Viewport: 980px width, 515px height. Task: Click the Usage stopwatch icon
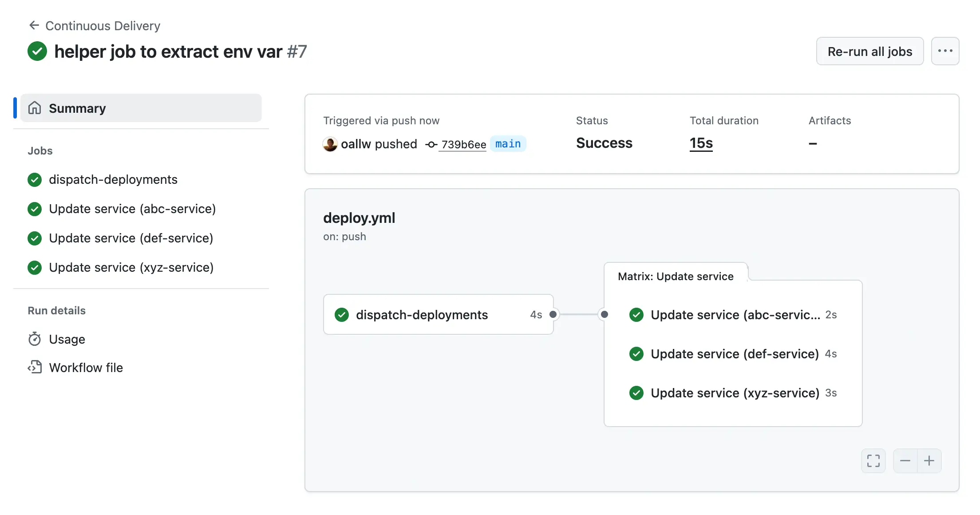point(35,339)
